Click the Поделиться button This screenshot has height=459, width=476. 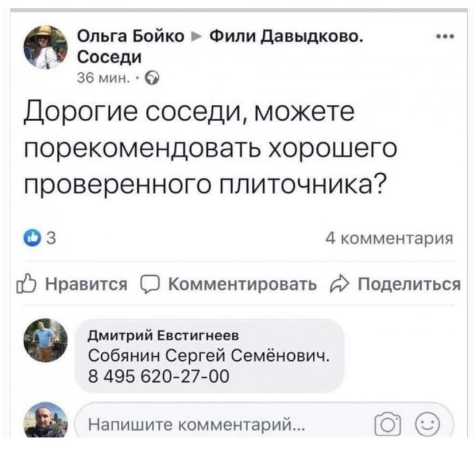tap(396, 284)
